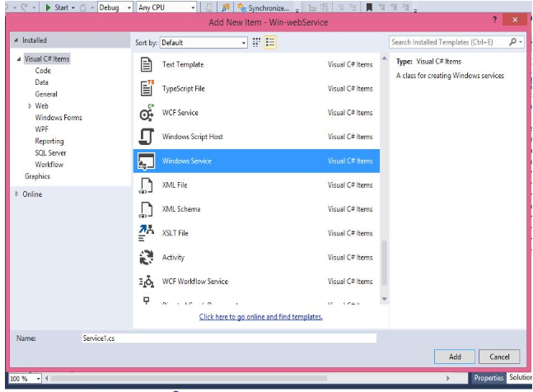Click the bookmark toolbar icon
The image size is (533, 392).
click(x=369, y=7)
